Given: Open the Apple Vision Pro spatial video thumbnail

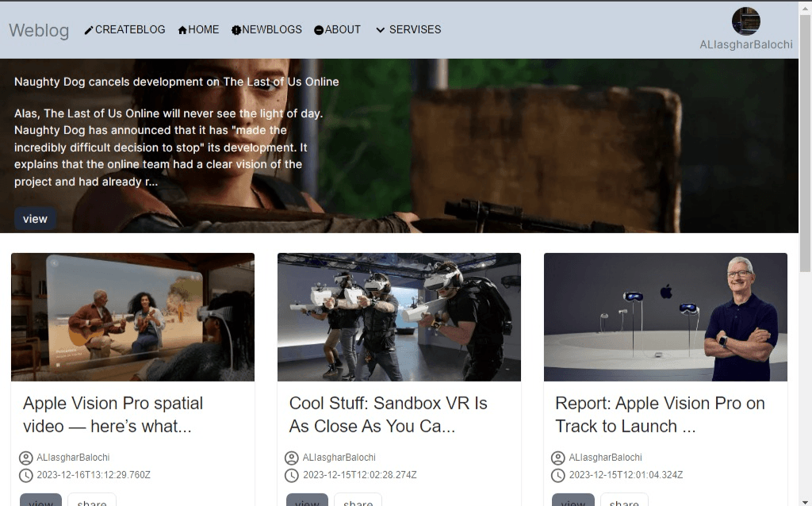Looking at the screenshot, I should click(x=132, y=317).
